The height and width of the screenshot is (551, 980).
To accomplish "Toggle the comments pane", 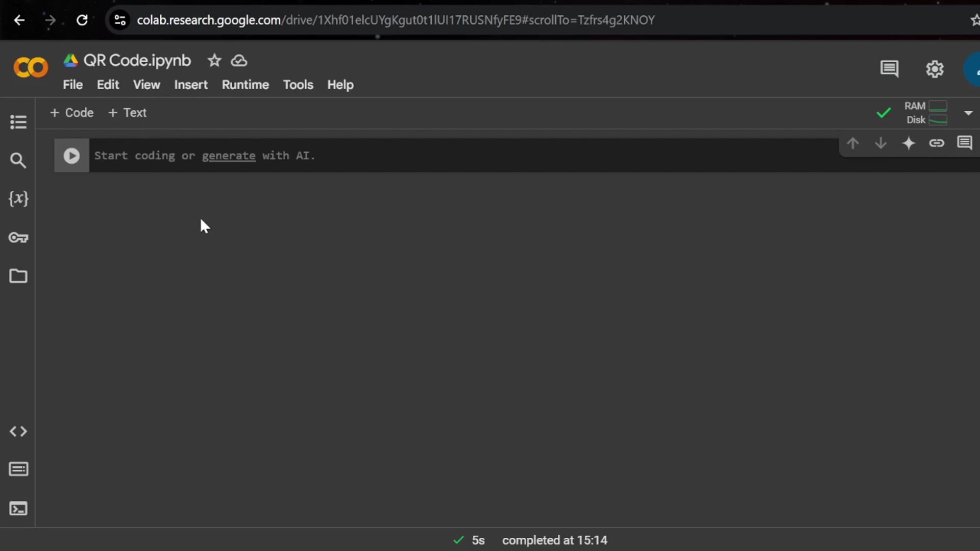I will click(x=890, y=69).
